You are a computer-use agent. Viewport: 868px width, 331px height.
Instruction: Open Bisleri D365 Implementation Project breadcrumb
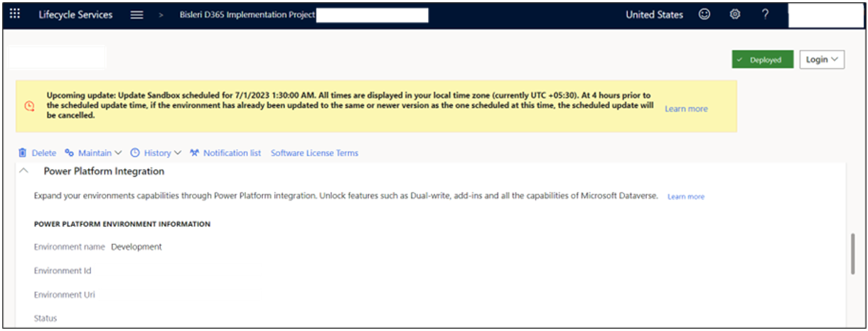247,15
